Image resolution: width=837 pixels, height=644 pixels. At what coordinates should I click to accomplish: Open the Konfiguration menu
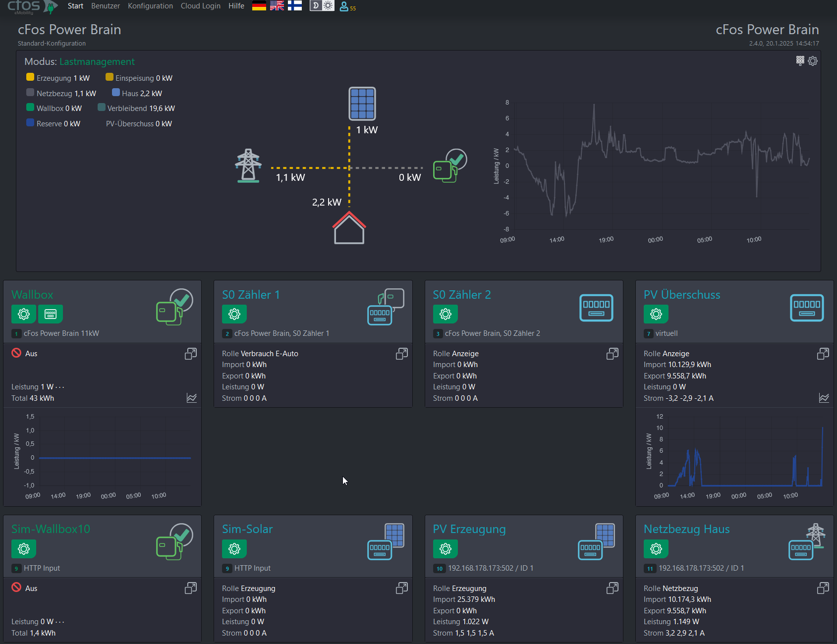click(150, 6)
